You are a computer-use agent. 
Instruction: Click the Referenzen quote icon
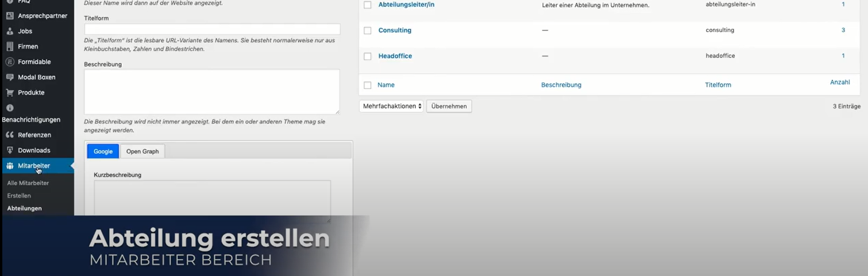click(x=10, y=135)
